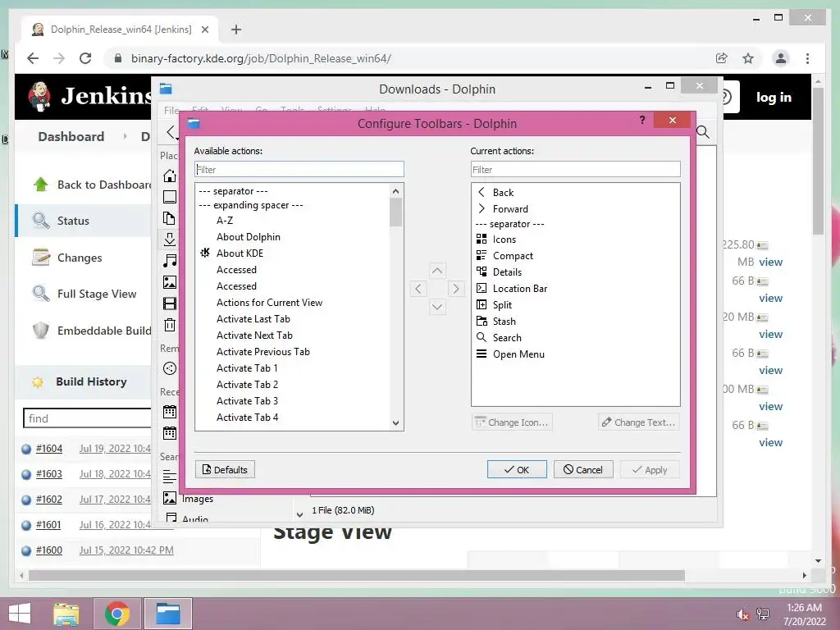Viewport: 840px width, 630px height.
Task: Select the Location Bar action icon
Action: pos(482,288)
